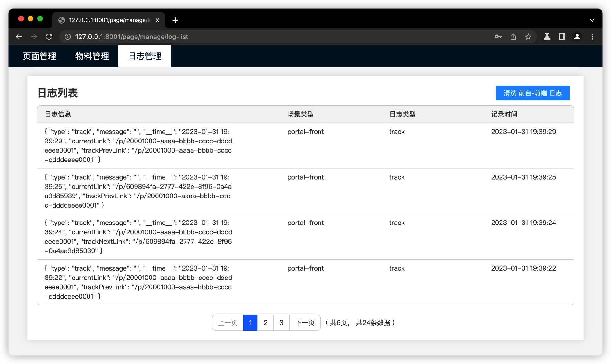
Task: Open a new browser tab
Action: (175, 20)
